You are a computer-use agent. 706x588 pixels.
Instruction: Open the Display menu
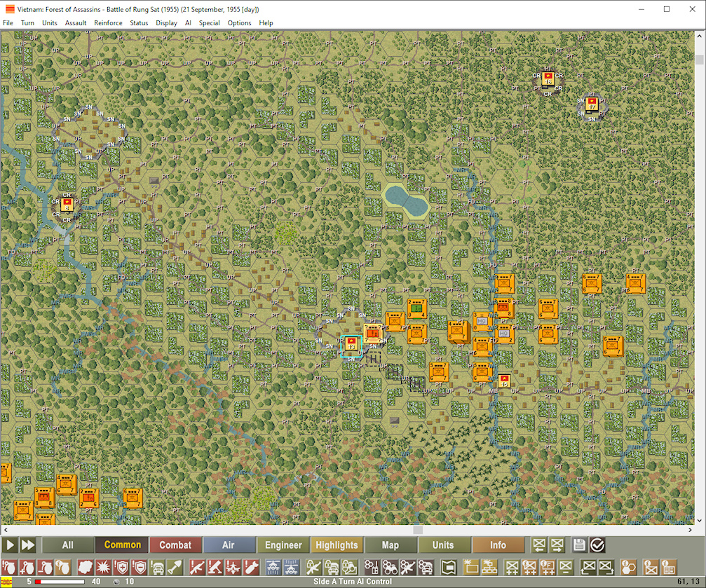pyautogui.click(x=166, y=23)
